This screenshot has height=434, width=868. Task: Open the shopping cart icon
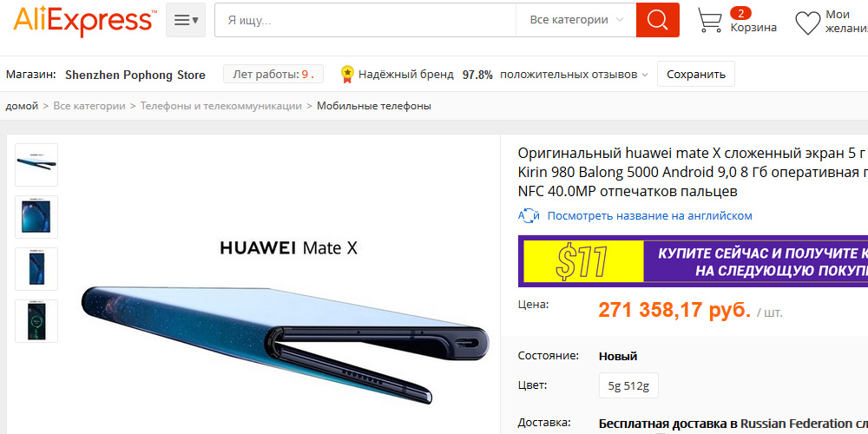[710, 21]
